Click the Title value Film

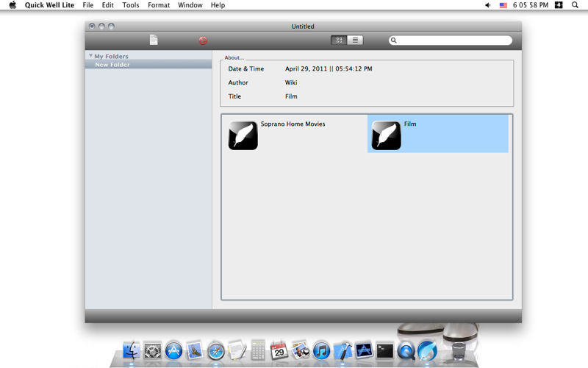point(291,96)
